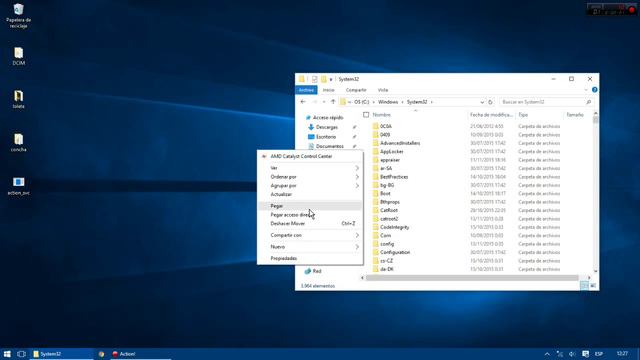The image size is (640, 360).
Task: Open Task View from the taskbar
Action: pyautogui.click(x=21, y=354)
